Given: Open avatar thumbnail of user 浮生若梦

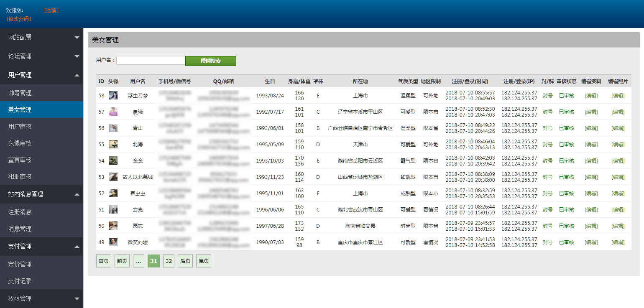Looking at the screenshot, I should 113,95.
